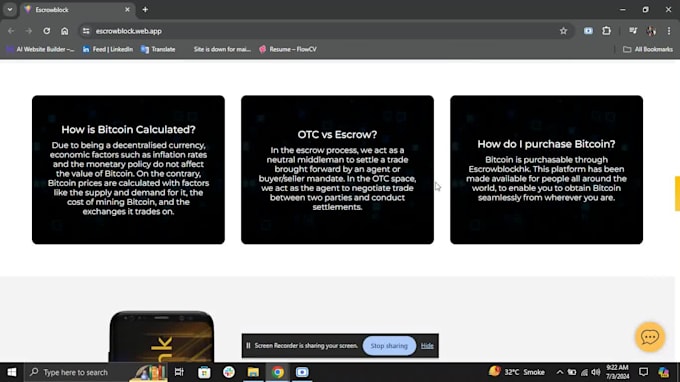Click the OTC vs Escrow heading
This screenshot has height=382, width=680.
(337, 135)
